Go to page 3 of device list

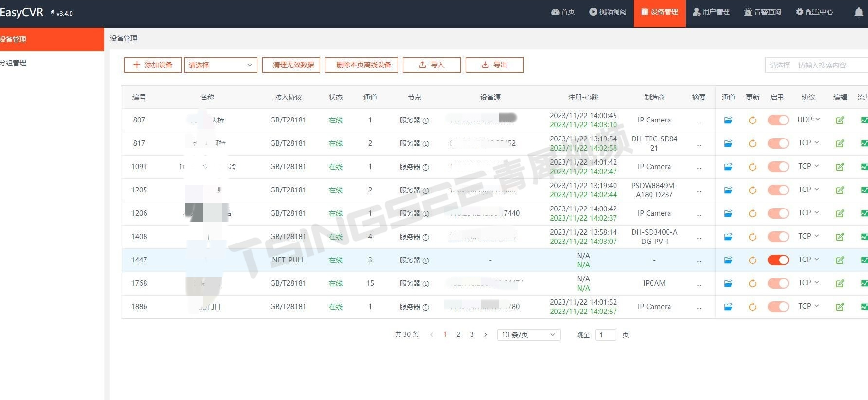tap(472, 335)
